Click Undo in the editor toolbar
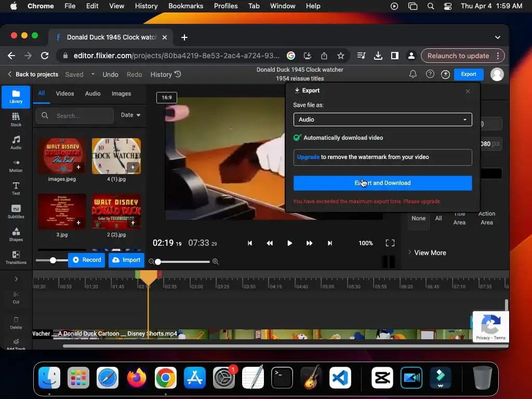The width and height of the screenshot is (532, 399). click(110, 74)
